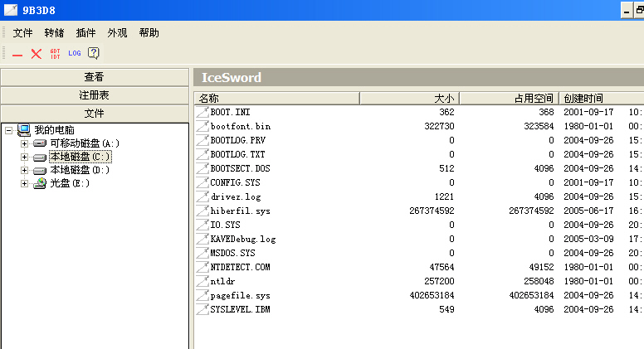The image size is (644, 349).
Task: Click creation date 2005-06-17 of hiberfil.sys
Action: (588, 211)
